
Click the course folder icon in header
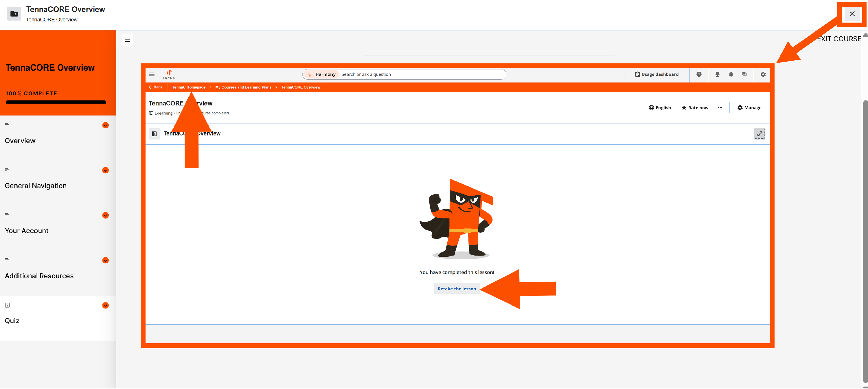tap(14, 14)
